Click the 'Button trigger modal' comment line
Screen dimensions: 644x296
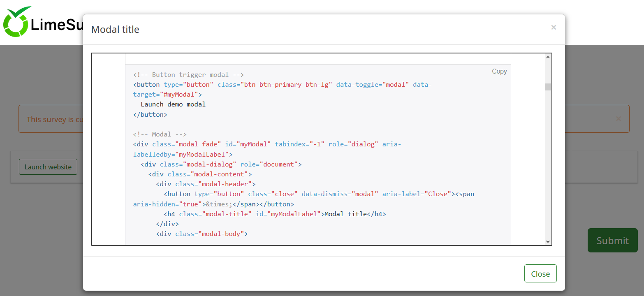(x=189, y=75)
